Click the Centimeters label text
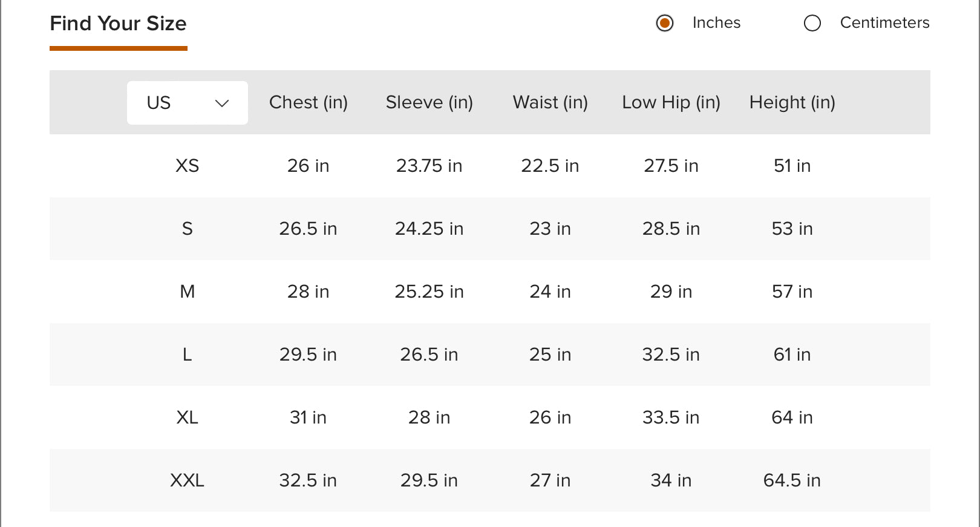 [884, 23]
